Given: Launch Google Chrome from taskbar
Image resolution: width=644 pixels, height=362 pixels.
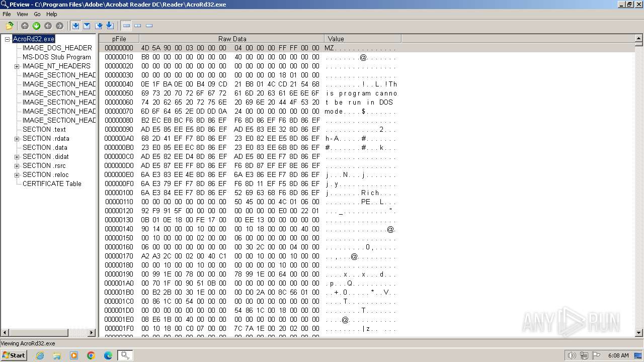Looking at the screenshot, I should tap(91, 355).
